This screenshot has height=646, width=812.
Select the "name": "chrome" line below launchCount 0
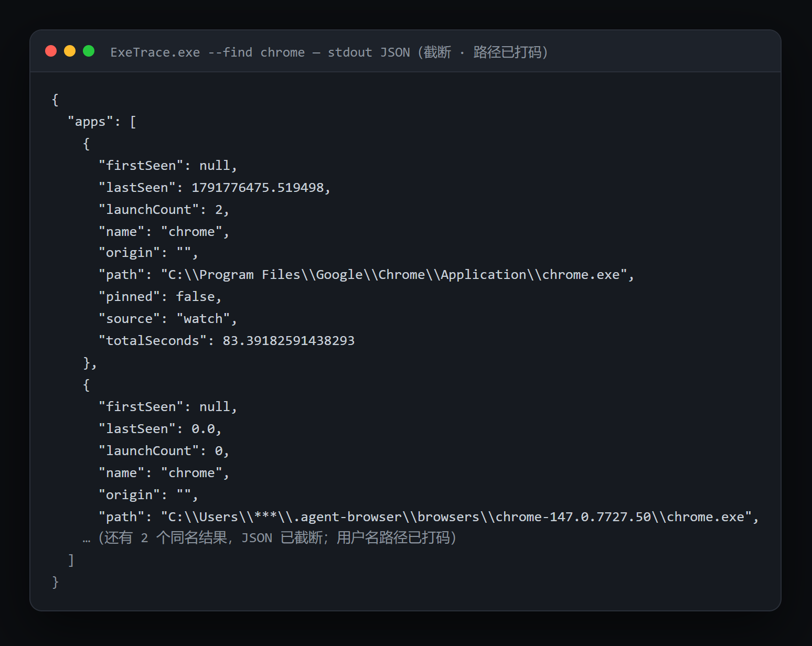click(164, 473)
